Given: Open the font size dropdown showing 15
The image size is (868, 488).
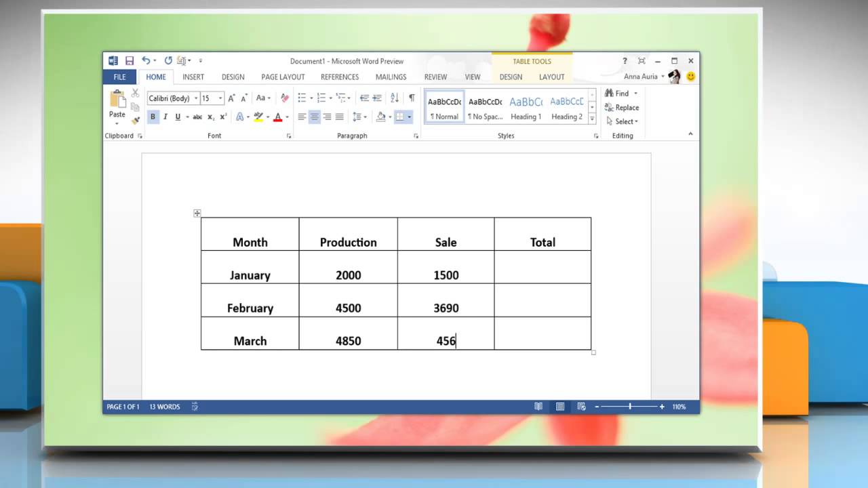Looking at the screenshot, I should pos(220,98).
